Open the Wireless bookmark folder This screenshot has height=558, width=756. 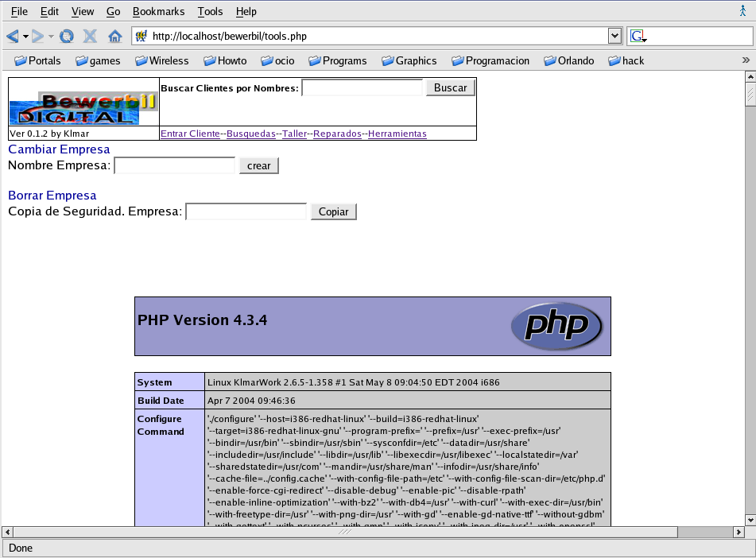(162, 60)
